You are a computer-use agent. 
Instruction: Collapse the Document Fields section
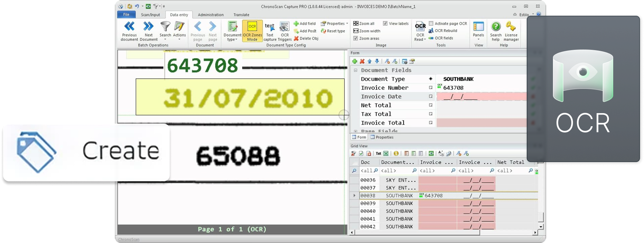(355, 70)
